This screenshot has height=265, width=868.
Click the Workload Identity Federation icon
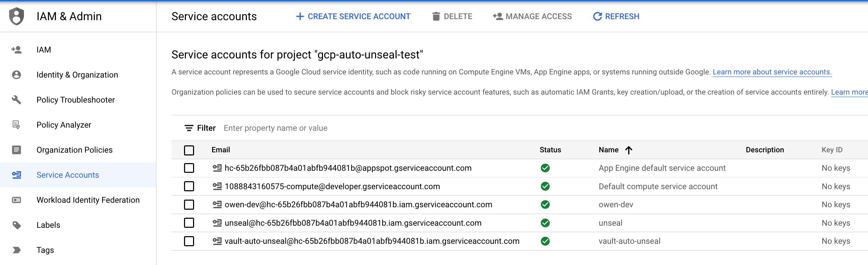16,200
